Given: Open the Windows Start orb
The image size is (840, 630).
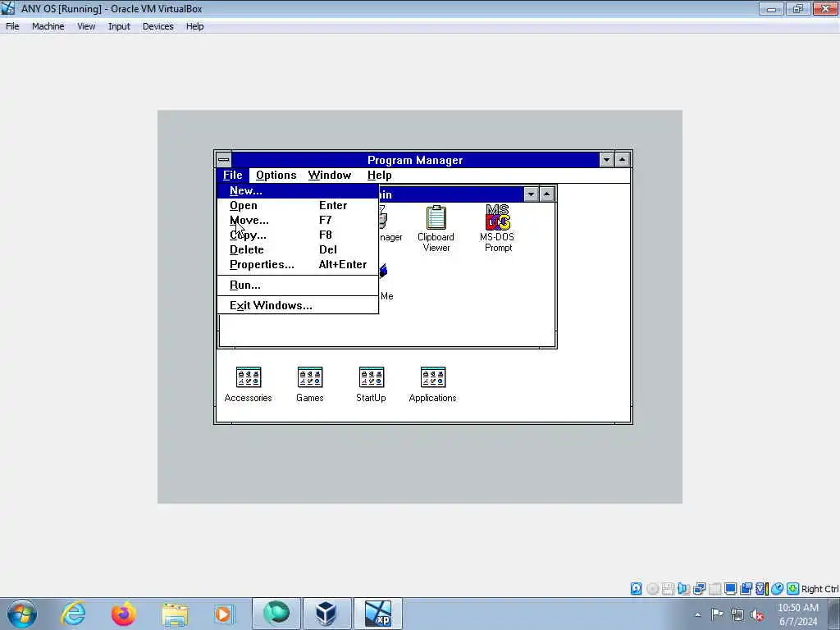Looking at the screenshot, I should [22, 614].
